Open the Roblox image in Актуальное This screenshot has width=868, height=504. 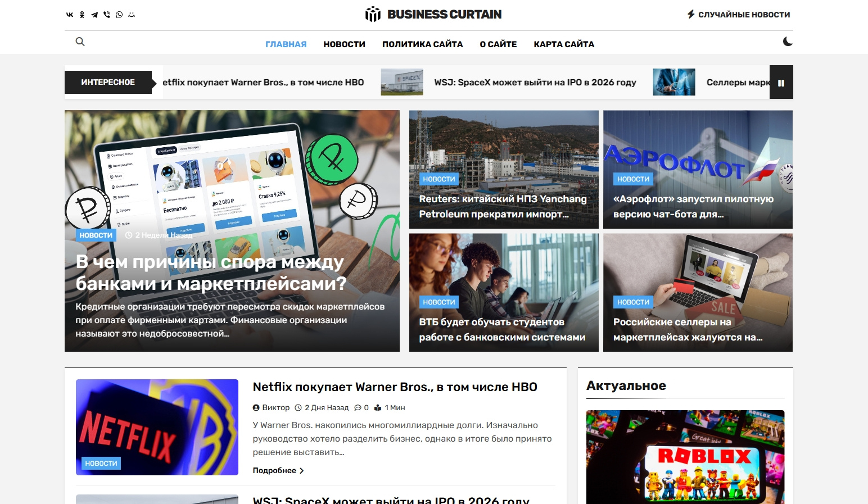(x=685, y=457)
